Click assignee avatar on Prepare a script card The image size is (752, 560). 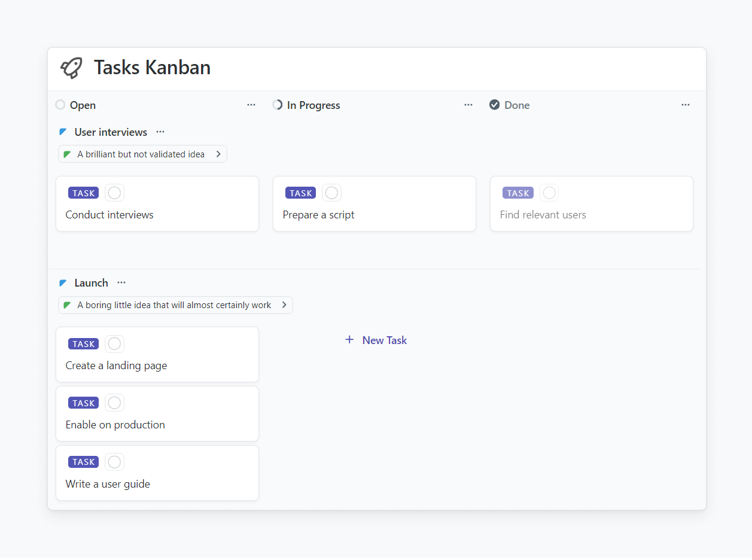click(331, 193)
